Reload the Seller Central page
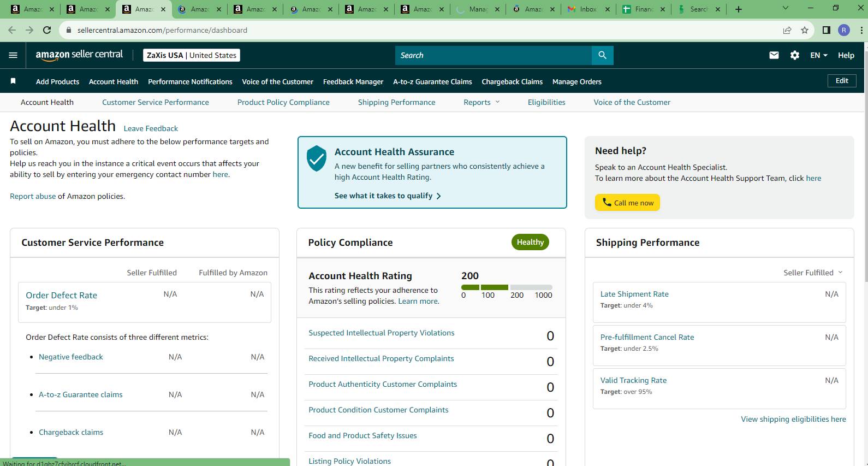The width and height of the screenshot is (868, 466). [47, 30]
